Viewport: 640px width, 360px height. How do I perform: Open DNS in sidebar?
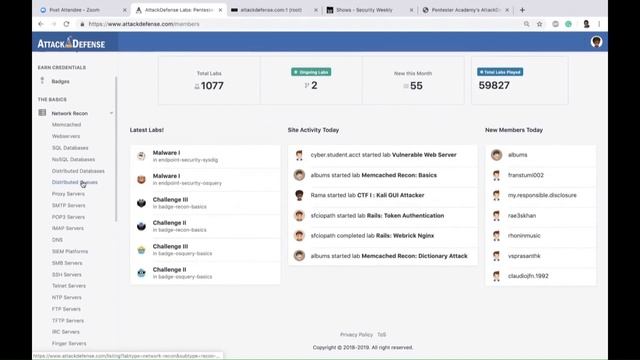pyautogui.click(x=57, y=240)
